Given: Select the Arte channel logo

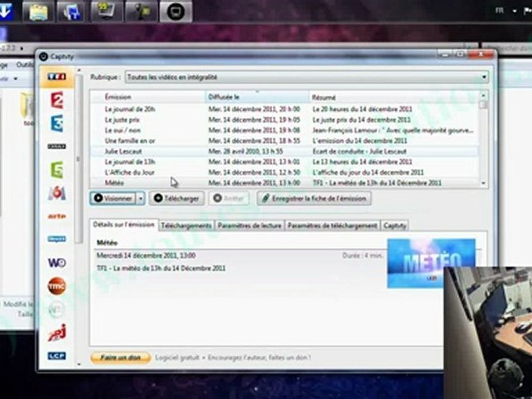Looking at the screenshot, I should [57, 216].
